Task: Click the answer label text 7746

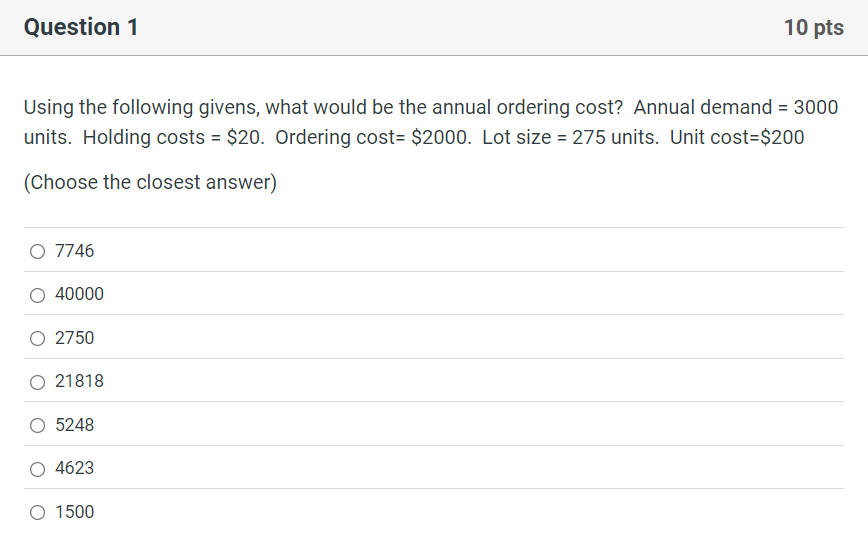Action: pos(74,251)
